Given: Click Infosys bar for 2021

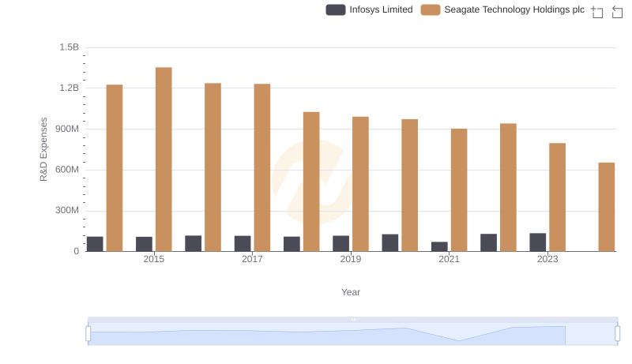Looking at the screenshot, I should (439, 247).
